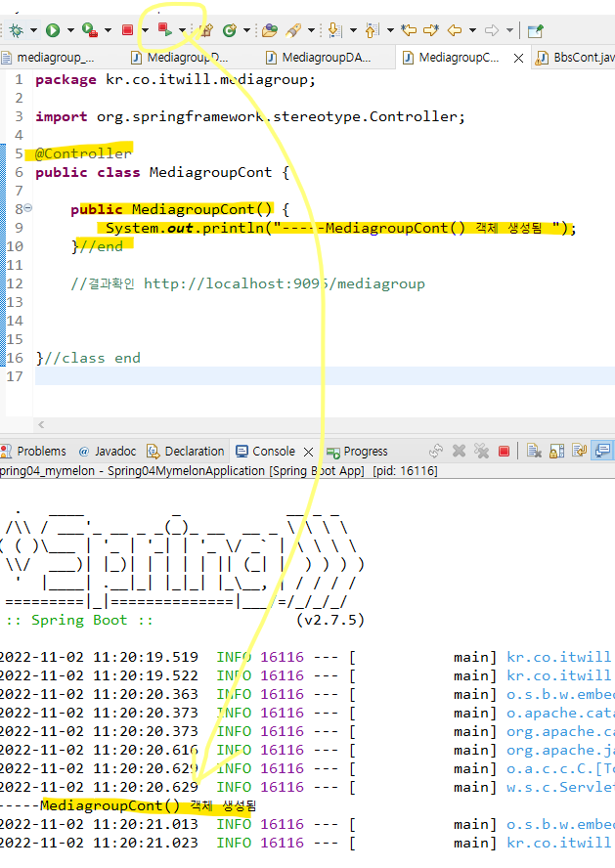Click the Previous Annotation up-arrow icon

(373, 30)
